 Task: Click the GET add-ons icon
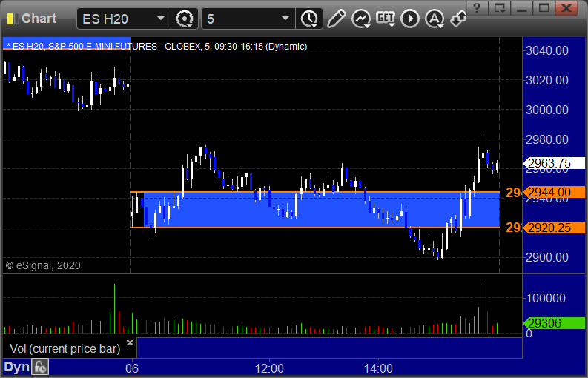[386, 19]
